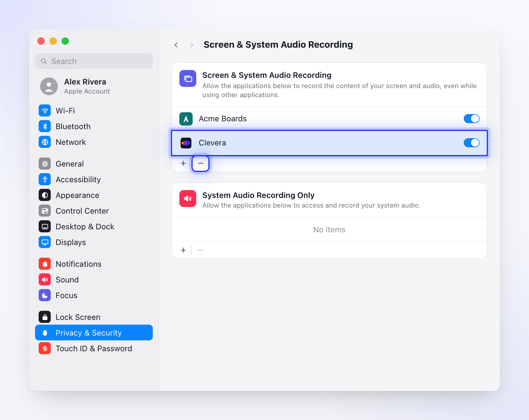This screenshot has height=420, width=529.
Task: Click the Focus moon icon
Action: pos(45,295)
